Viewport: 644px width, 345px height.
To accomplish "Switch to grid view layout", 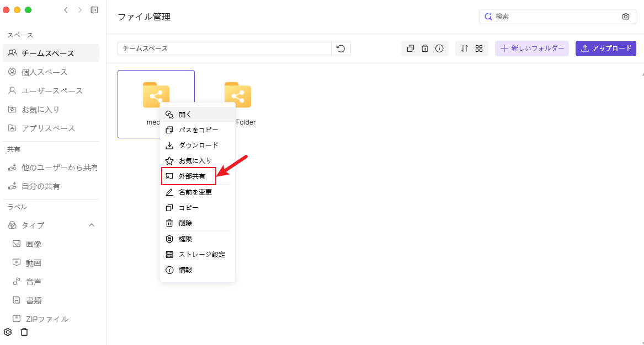I will click(x=479, y=48).
